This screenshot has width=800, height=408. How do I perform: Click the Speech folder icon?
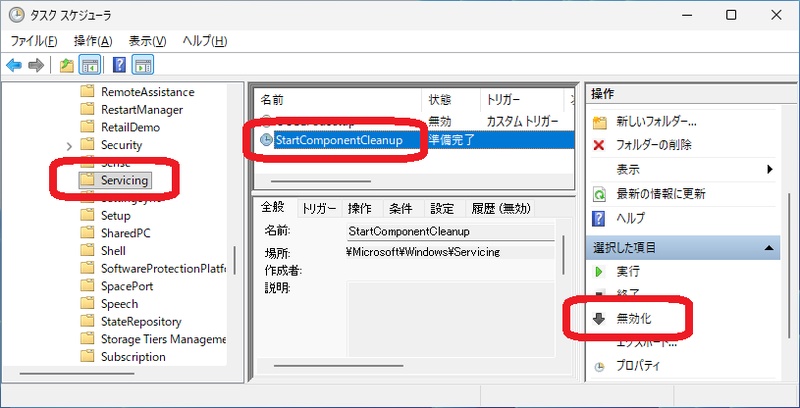click(x=88, y=303)
